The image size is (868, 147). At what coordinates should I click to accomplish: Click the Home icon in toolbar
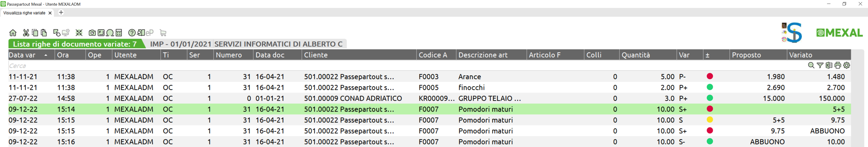coord(13,33)
